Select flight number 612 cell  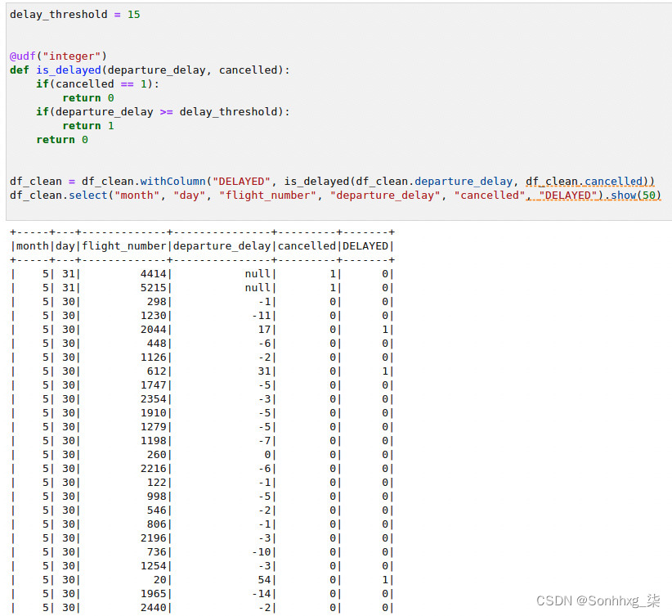coord(156,371)
